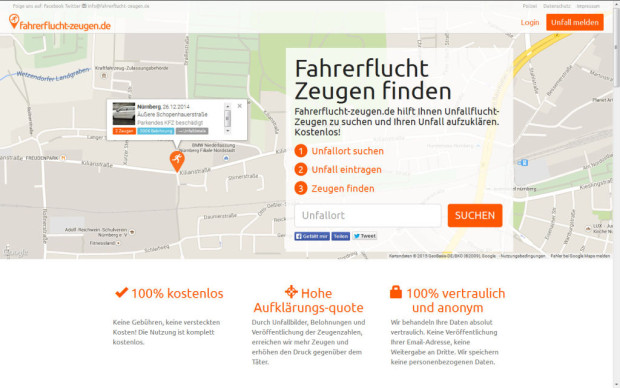This screenshot has width=620, height=388.
Task: Click the popup scrollbar down arrow
Action: (227, 131)
